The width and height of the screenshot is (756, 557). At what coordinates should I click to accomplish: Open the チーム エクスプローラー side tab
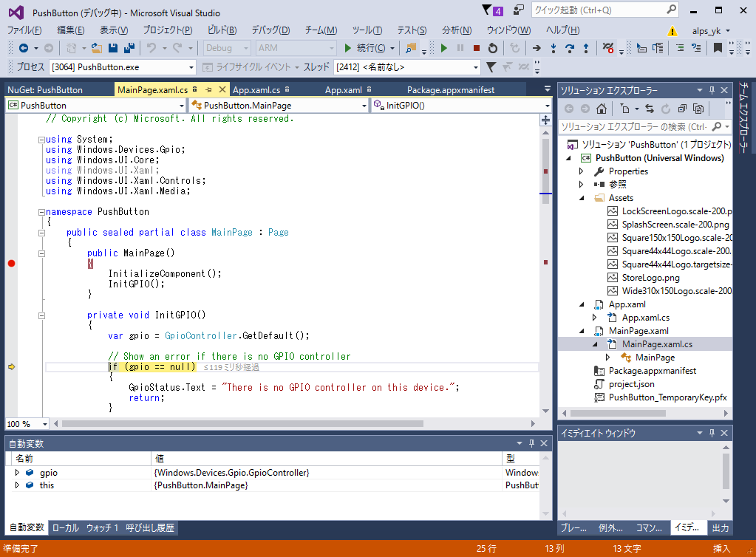coord(744,117)
